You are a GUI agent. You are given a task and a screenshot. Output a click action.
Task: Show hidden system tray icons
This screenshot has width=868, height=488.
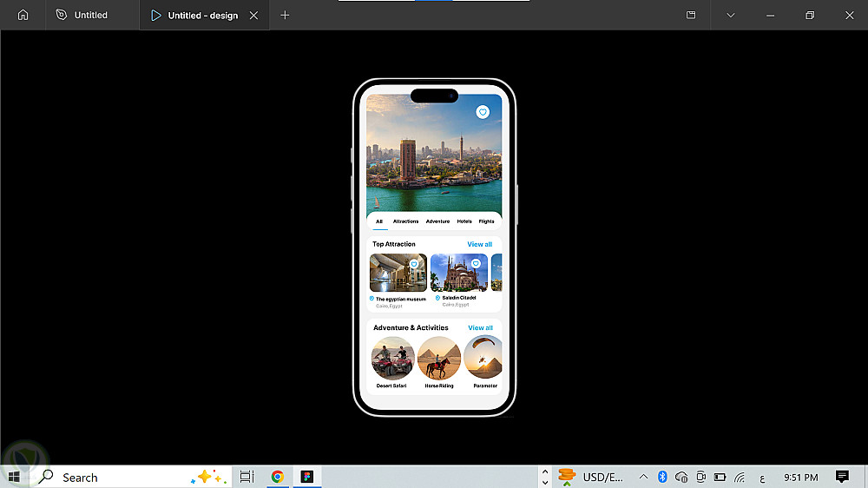click(x=643, y=477)
